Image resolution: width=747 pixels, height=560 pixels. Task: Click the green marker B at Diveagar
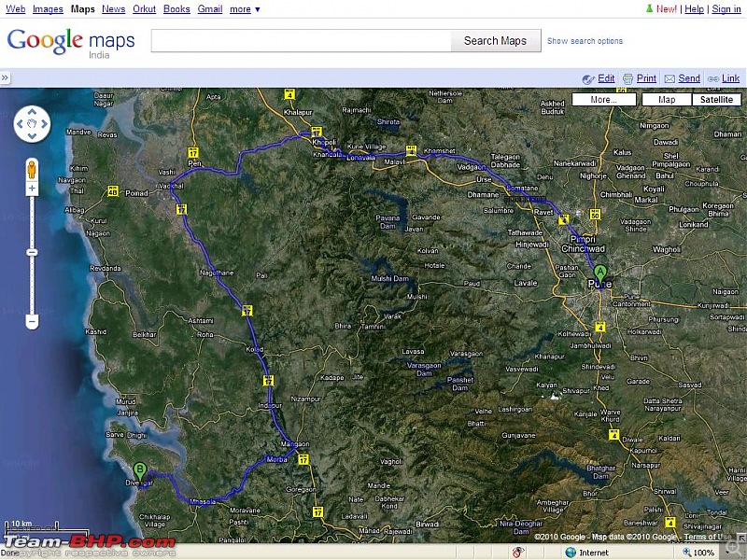139,472
